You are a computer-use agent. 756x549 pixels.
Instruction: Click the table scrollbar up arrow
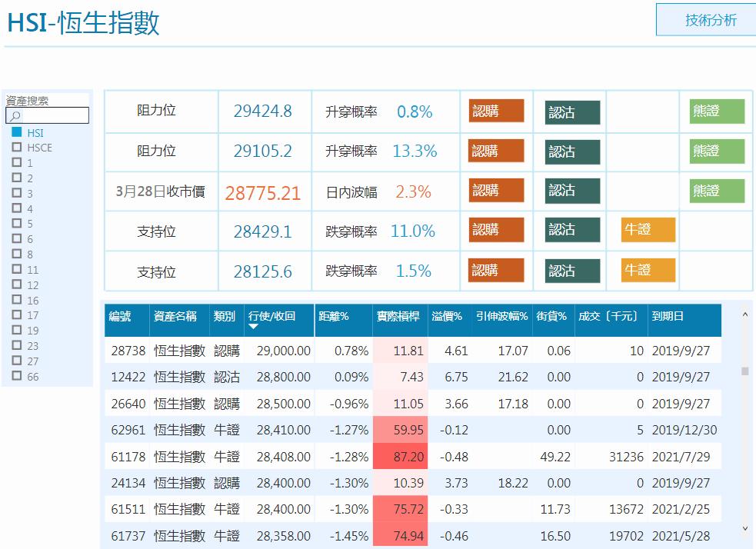(x=744, y=314)
